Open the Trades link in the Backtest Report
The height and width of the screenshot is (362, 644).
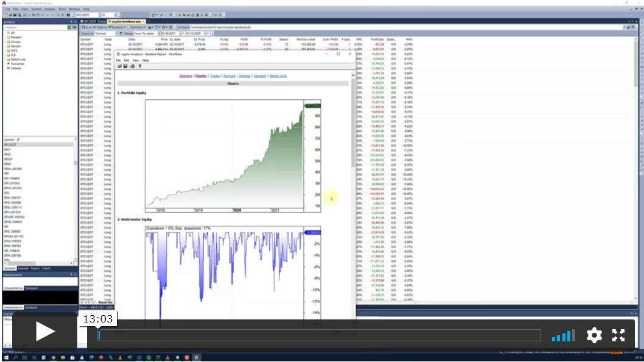215,76
